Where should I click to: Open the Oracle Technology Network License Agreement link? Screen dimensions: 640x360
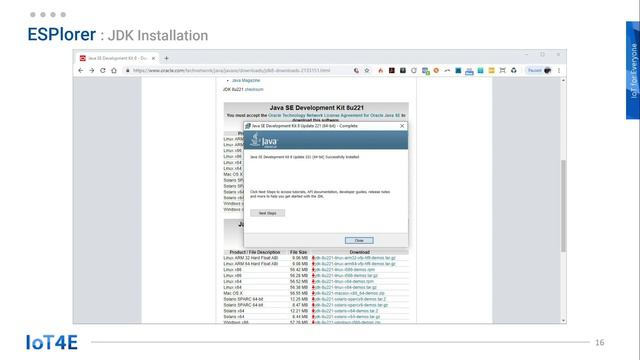pos(334,116)
